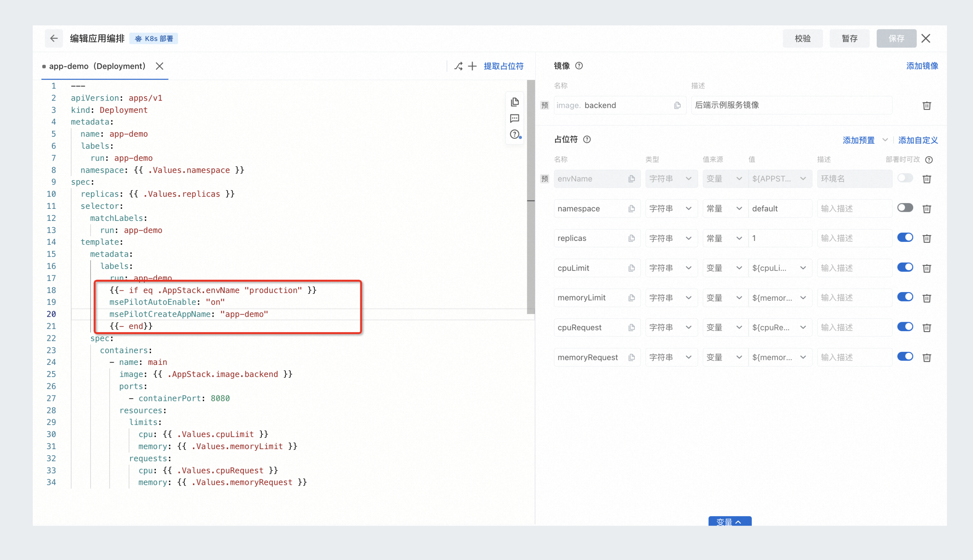Copy the cpuRequest placeholder name

(632, 328)
